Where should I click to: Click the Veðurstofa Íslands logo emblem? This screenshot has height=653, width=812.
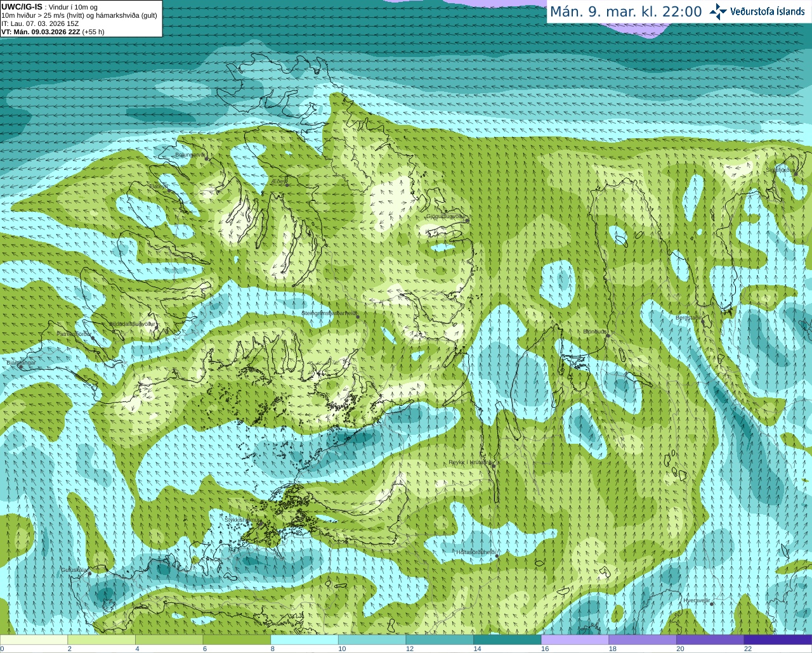(718, 11)
